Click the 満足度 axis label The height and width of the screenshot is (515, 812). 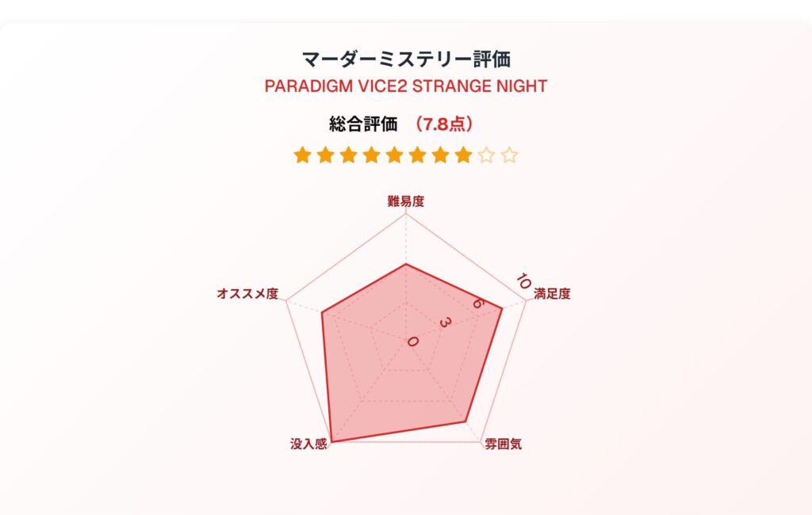(x=552, y=293)
